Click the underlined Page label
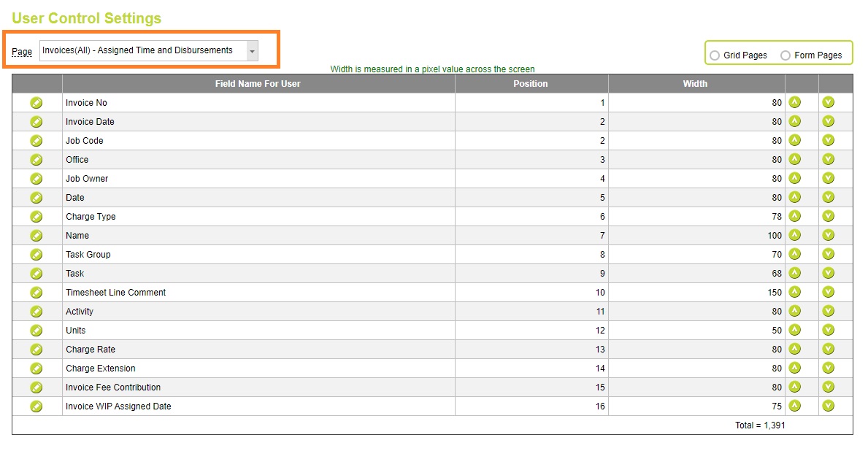Screen dimensions: 868x451 (22, 51)
